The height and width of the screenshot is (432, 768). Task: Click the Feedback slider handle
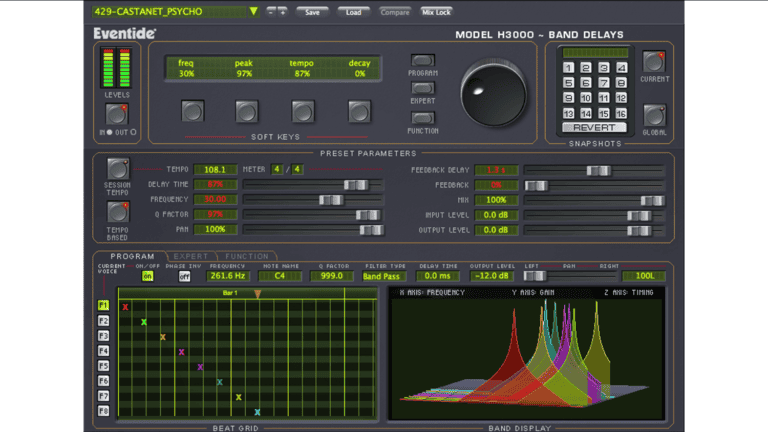click(536, 185)
